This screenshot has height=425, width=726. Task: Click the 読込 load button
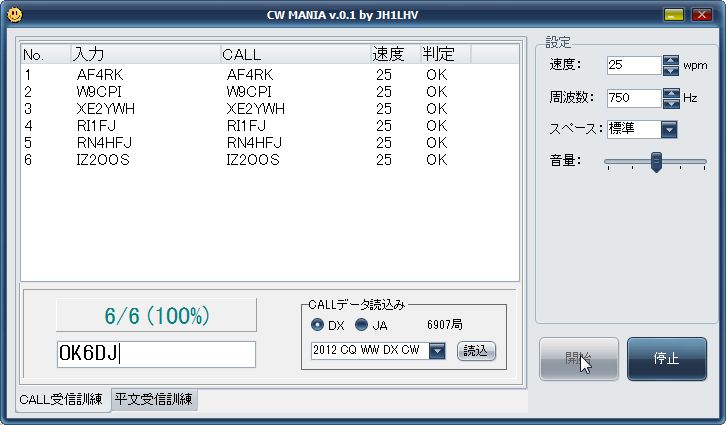476,351
